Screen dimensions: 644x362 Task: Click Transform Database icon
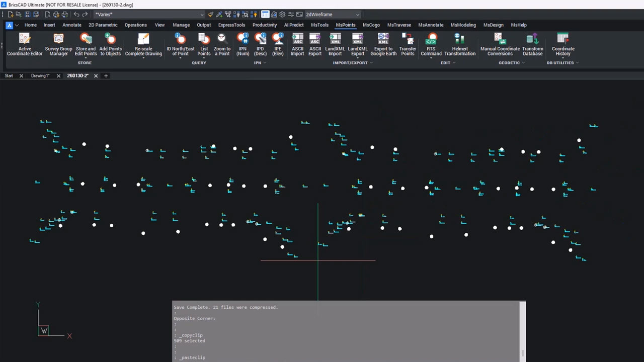(532, 44)
